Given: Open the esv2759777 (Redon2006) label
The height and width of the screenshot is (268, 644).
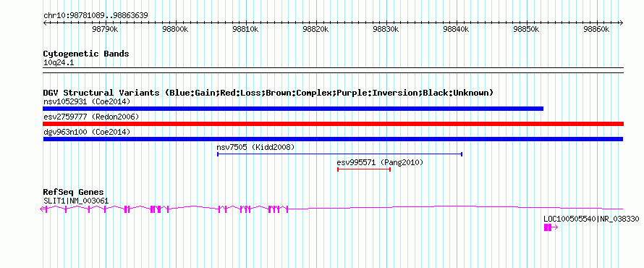Looking at the screenshot, I should [x=91, y=117].
